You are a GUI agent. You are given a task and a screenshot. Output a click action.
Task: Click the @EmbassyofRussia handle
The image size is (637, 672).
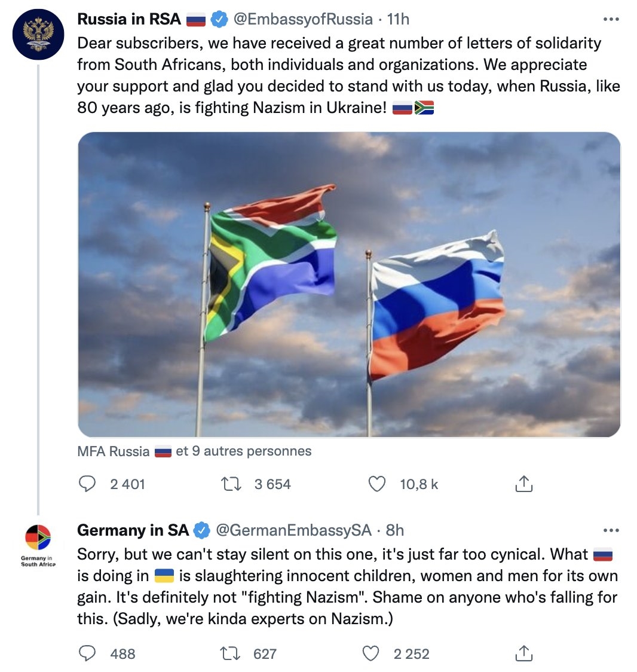pyautogui.click(x=303, y=19)
